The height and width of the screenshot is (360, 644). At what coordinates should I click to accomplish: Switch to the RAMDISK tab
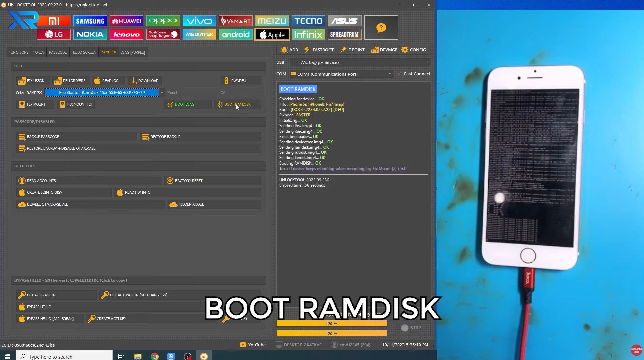[x=108, y=52]
